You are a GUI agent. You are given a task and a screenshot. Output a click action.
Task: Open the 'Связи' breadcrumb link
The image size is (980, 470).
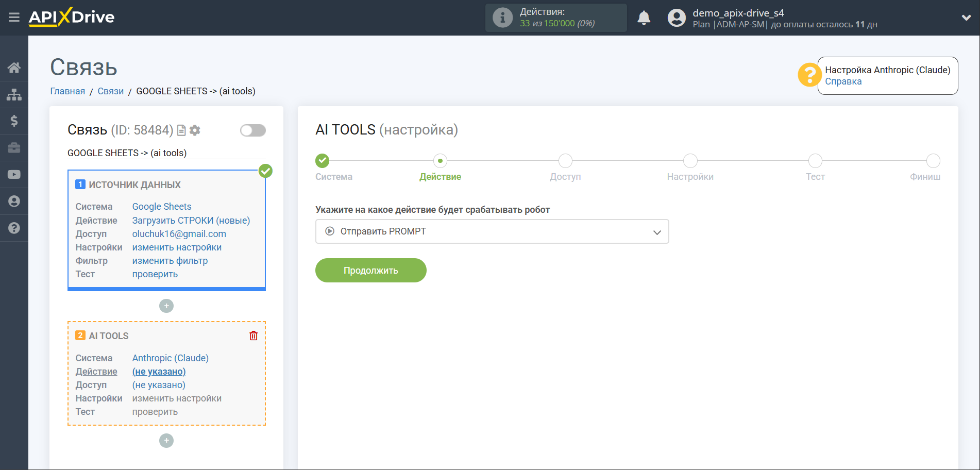[x=110, y=91]
